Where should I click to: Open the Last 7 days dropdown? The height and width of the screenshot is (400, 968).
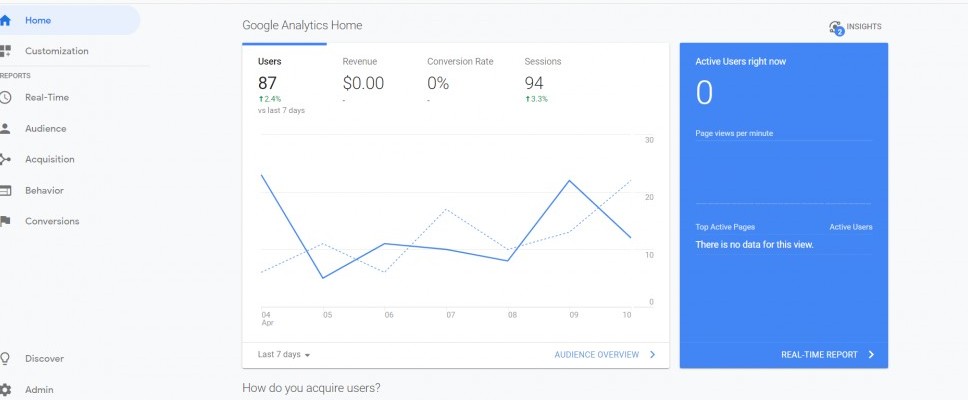click(x=284, y=354)
